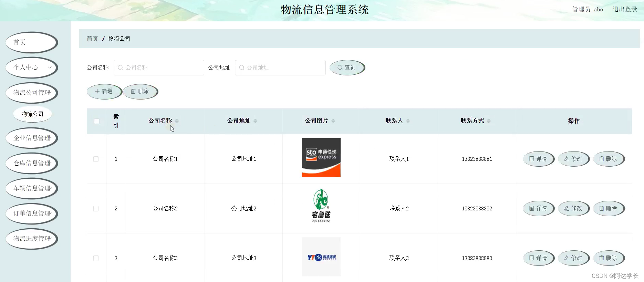Focus the 公司地址 search input
644x282 pixels.
280,67
